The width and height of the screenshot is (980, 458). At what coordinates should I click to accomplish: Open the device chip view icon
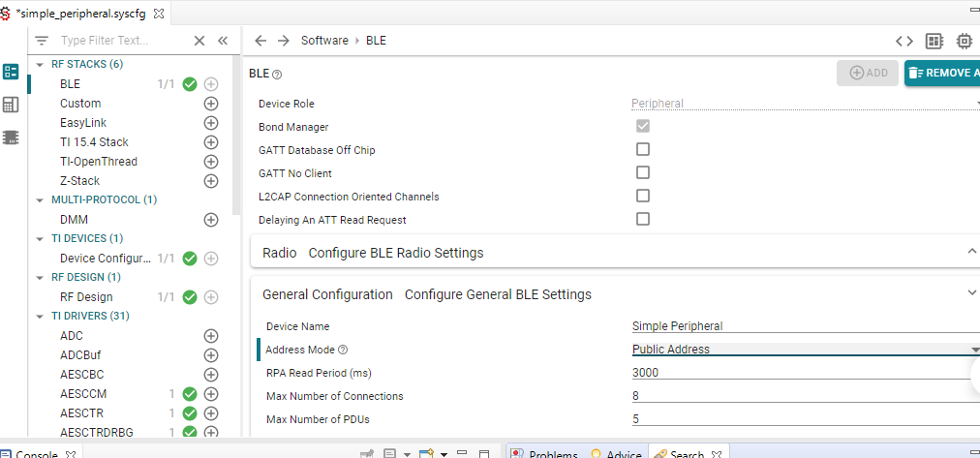(965, 41)
